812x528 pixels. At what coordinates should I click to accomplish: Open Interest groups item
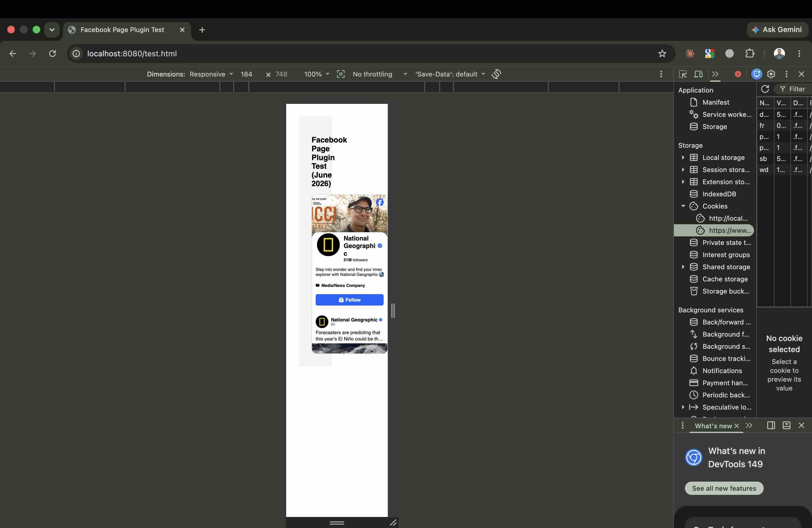click(726, 255)
